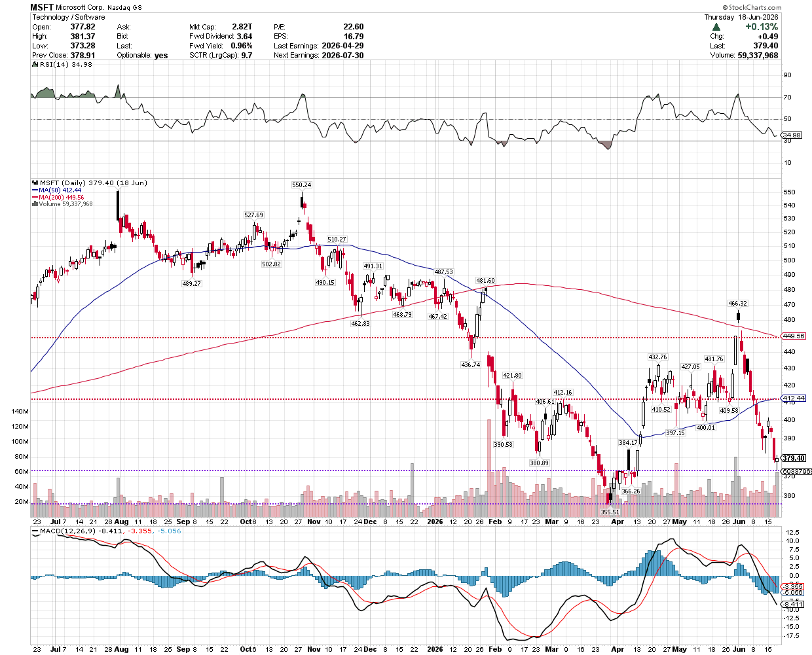Click the 379.40 last price tag on right axis
This screenshot has width=812, height=655.
pyautogui.click(x=794, y=458)
